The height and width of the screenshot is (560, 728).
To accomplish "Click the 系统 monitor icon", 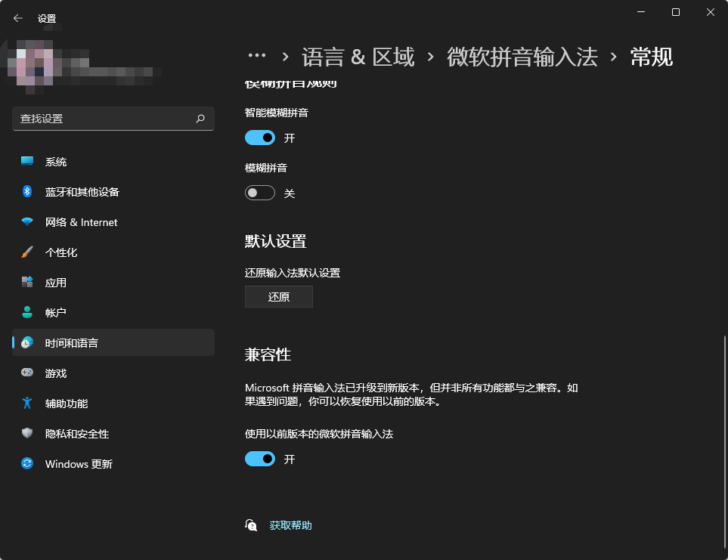I will (27, 161).
